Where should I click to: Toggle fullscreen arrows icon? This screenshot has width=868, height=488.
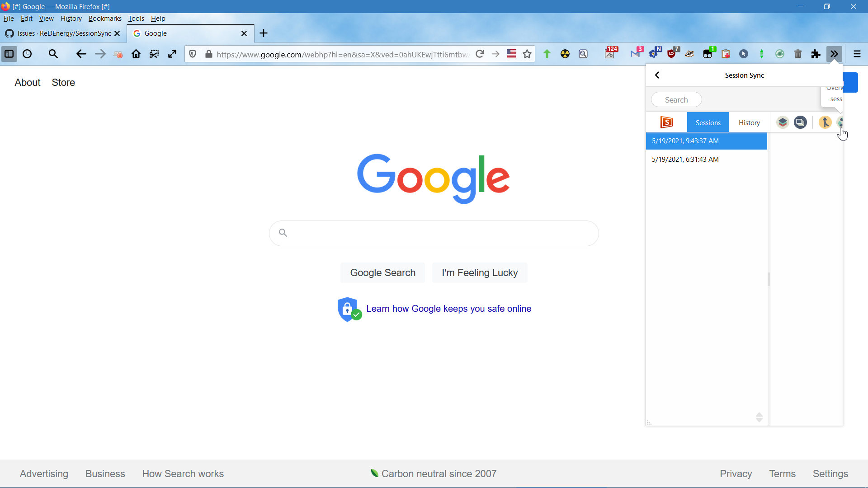coord(172,54)
